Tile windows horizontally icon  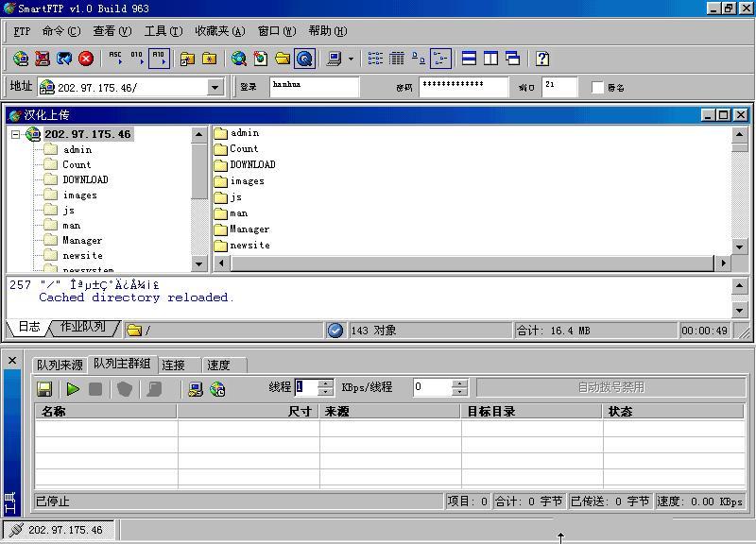(469, 59)
